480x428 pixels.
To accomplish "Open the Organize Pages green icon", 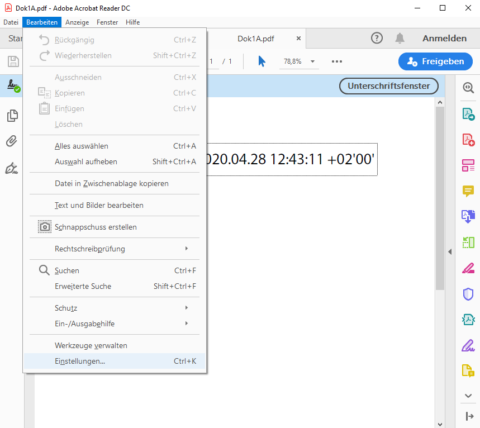I will pyautogui.click(x=468, y=242).
